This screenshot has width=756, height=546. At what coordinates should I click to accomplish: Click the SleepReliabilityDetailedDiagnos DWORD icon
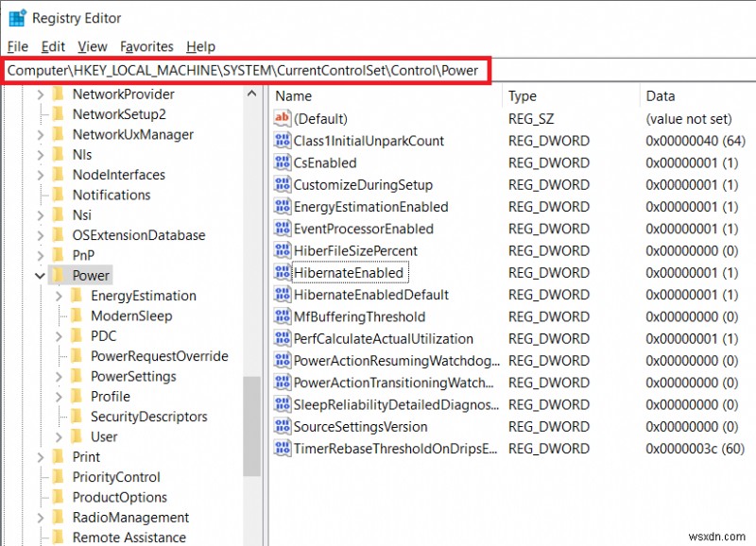coord(282,404)
